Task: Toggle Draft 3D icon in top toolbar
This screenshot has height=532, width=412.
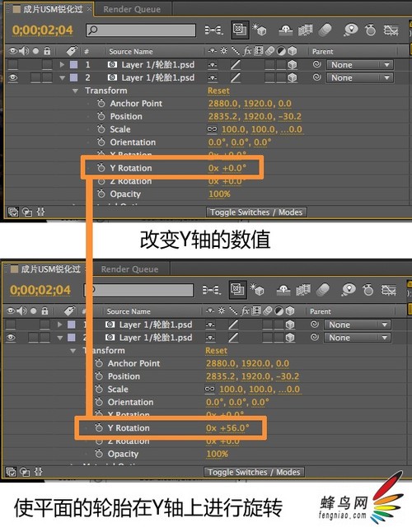Action: point(260,30)
